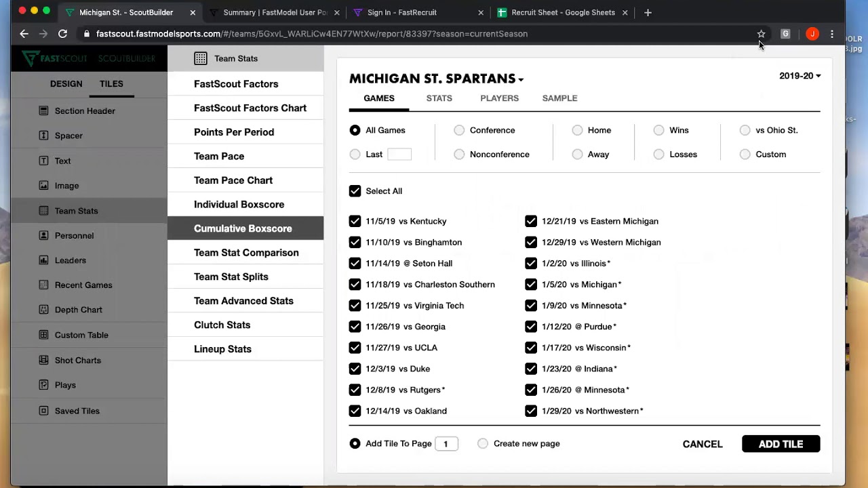The height and width of the screenshot is (488, 868).
Task: Switch to the STATS tab
Action: tap(439, 98)
